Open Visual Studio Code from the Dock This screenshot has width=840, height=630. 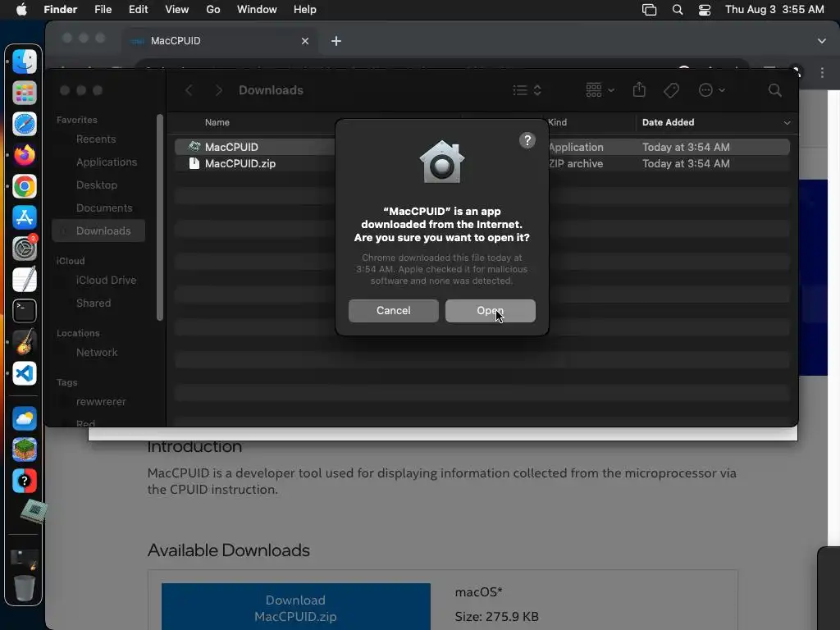click(x=24, y=373)
